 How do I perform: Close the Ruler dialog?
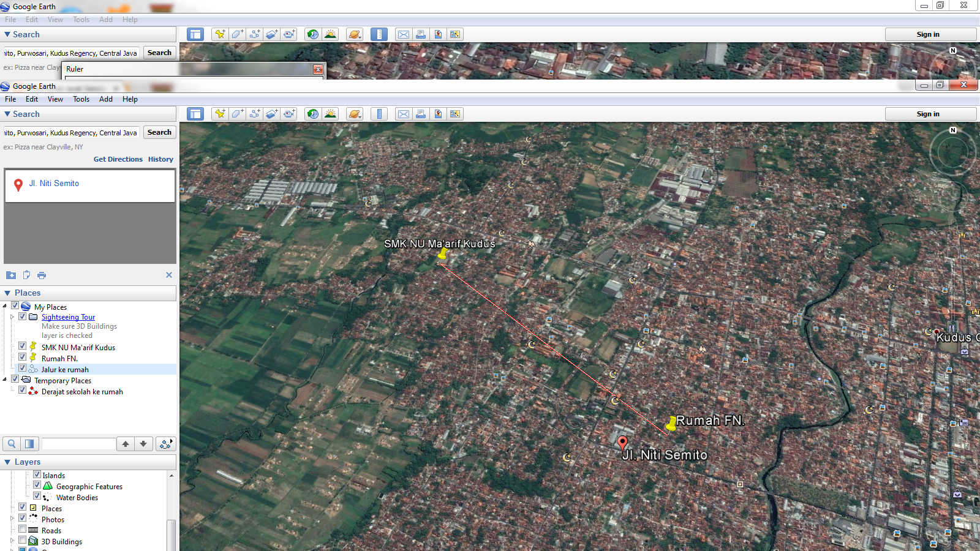pos(318,69)
